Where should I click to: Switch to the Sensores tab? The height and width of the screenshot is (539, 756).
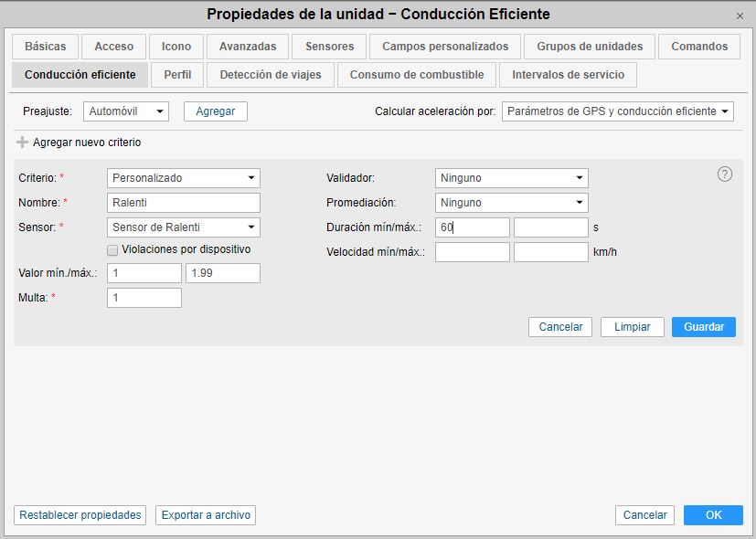point(329,47)
